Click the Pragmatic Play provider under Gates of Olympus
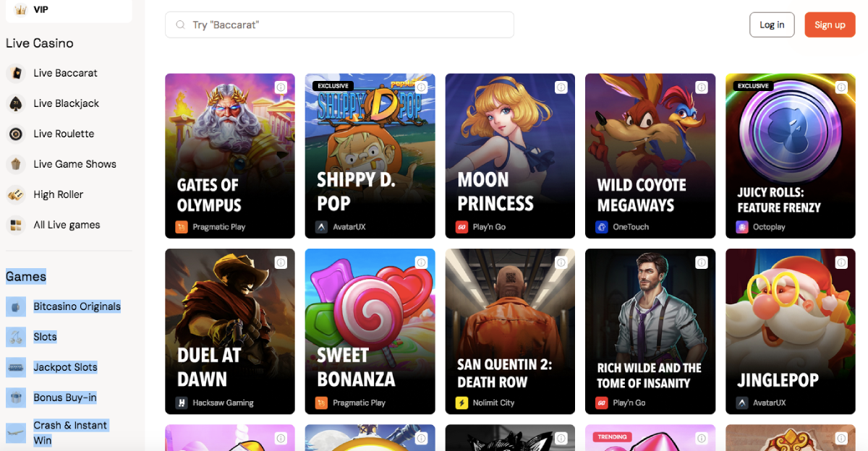Viewport: 868px width, 451px height. pos(218,227)
